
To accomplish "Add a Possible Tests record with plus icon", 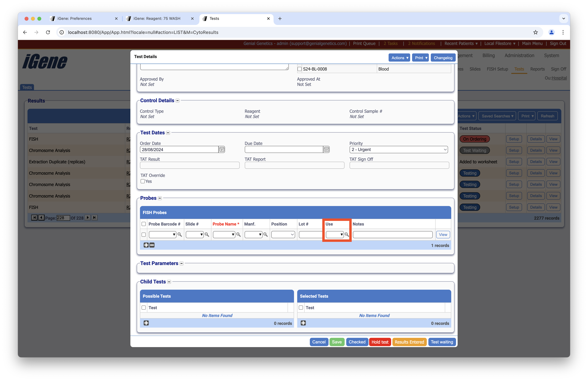I will [x=146, y=323].
